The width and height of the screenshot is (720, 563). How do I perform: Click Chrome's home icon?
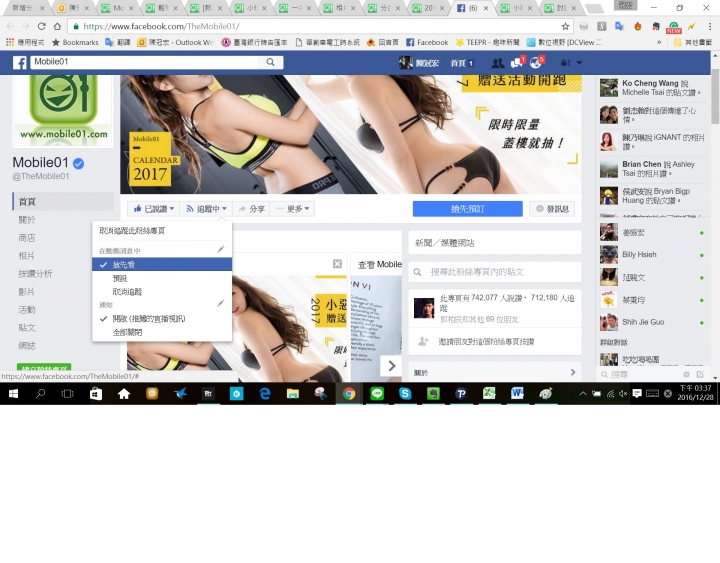click(x=57, y=26)
